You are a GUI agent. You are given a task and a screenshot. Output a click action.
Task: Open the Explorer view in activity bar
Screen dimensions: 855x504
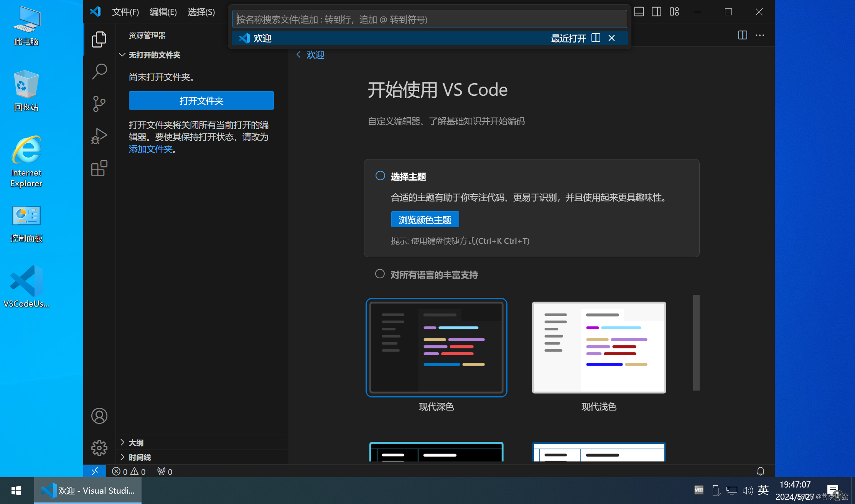coord(99,39)
